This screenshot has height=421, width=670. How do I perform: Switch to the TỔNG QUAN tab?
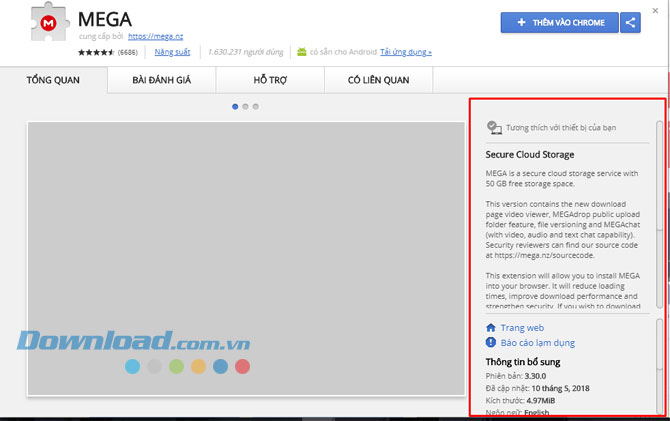[x=53, y=80]
